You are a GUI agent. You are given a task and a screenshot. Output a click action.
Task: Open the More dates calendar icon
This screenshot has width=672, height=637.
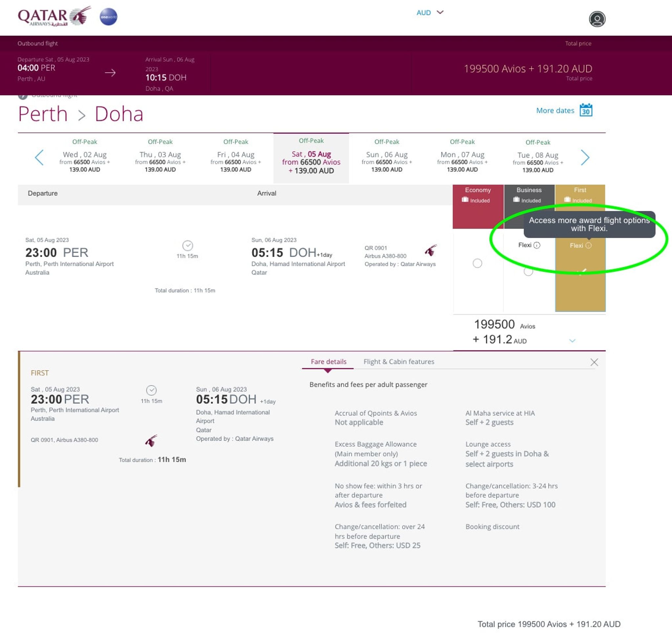[586, 110]
